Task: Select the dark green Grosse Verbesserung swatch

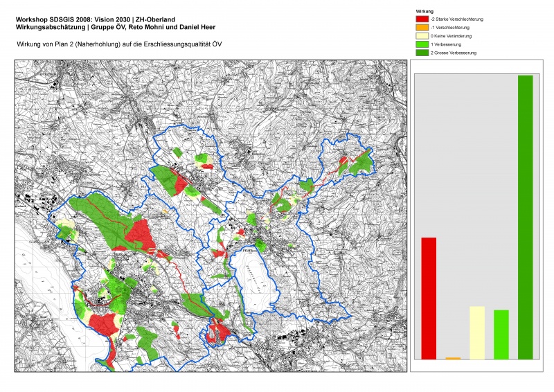Action: point(422,52)
